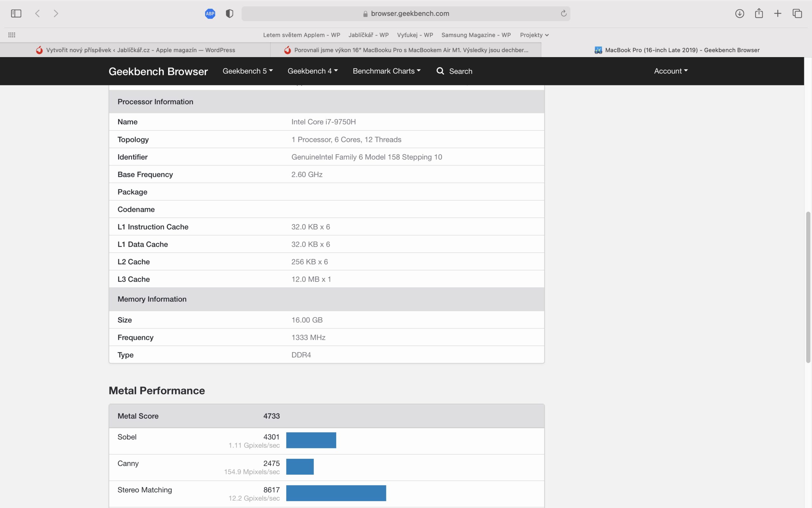Open the Geekbench 5 dropdown menu
This screenshot has width=812, height=508.
tap(248, 71)
